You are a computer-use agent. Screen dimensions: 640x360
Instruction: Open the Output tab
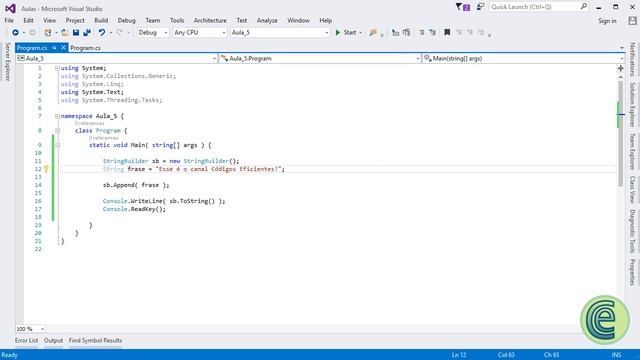pyautogui.click(x=53, y=340)
